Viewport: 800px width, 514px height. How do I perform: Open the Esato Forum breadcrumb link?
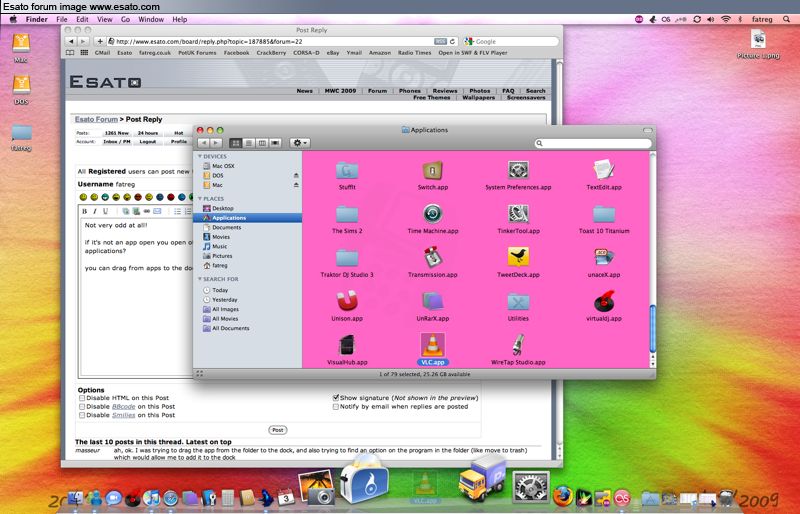tap(96, 119)
